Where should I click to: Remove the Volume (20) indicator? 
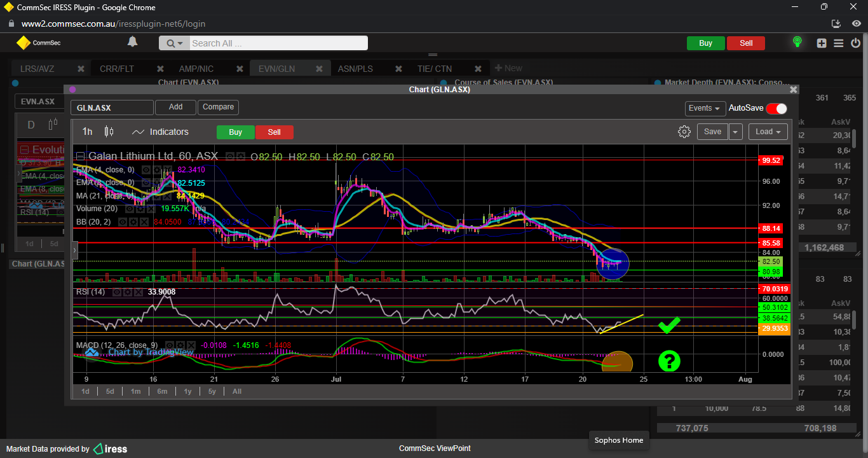[x=151, y=208]
